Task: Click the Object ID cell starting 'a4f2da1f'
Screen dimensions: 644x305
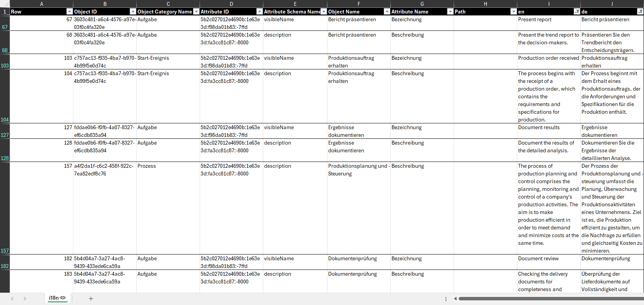Action: point(105,208)
